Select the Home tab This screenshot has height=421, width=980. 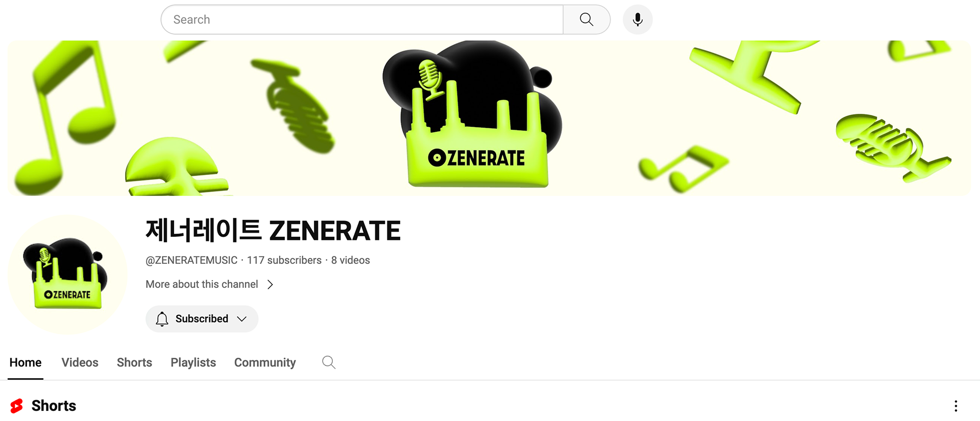tap(26, 362)
